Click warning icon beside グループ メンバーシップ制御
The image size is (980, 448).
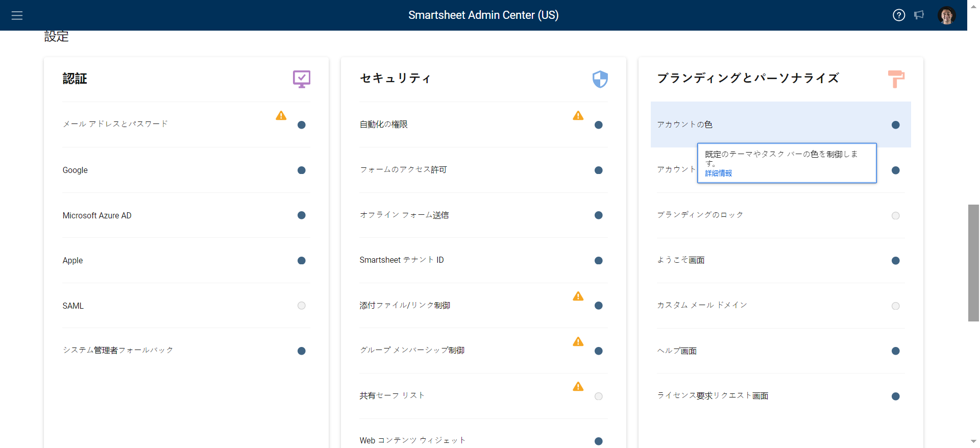click(x=578, y=341)
